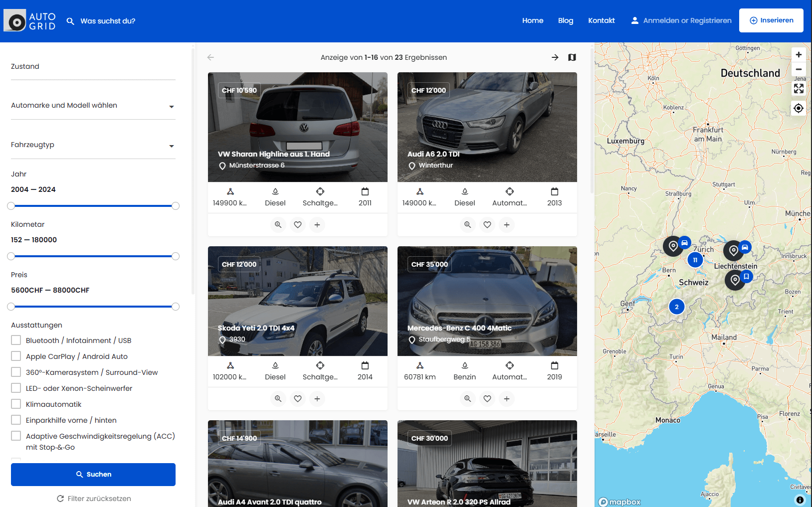Screen dimensions: 812x507
Task: Click the Suchen search button
Action: [93, 475]
